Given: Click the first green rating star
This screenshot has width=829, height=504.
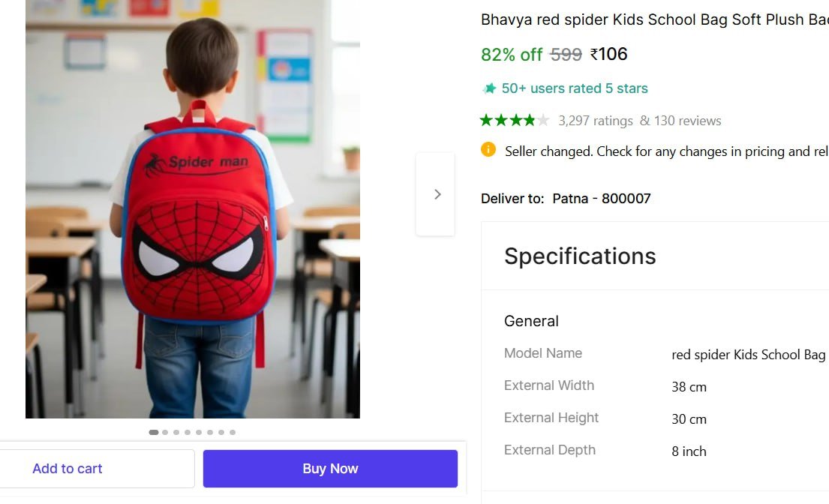Looking at the screenshot, I should point(486,120).
